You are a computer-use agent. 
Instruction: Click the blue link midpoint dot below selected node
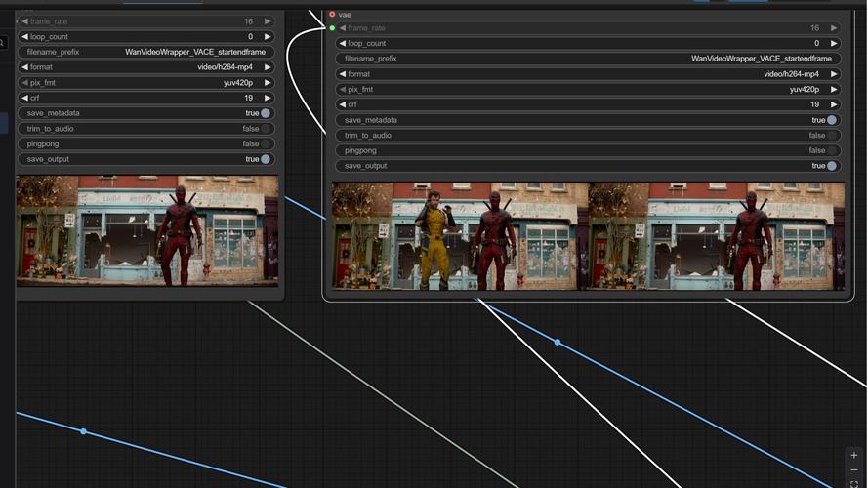[558, 343]
